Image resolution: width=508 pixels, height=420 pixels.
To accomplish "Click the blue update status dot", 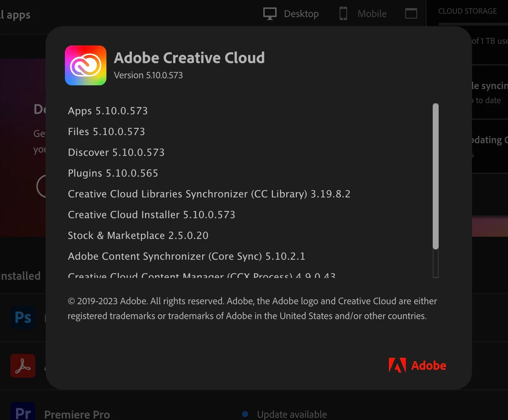I will 245,414.
